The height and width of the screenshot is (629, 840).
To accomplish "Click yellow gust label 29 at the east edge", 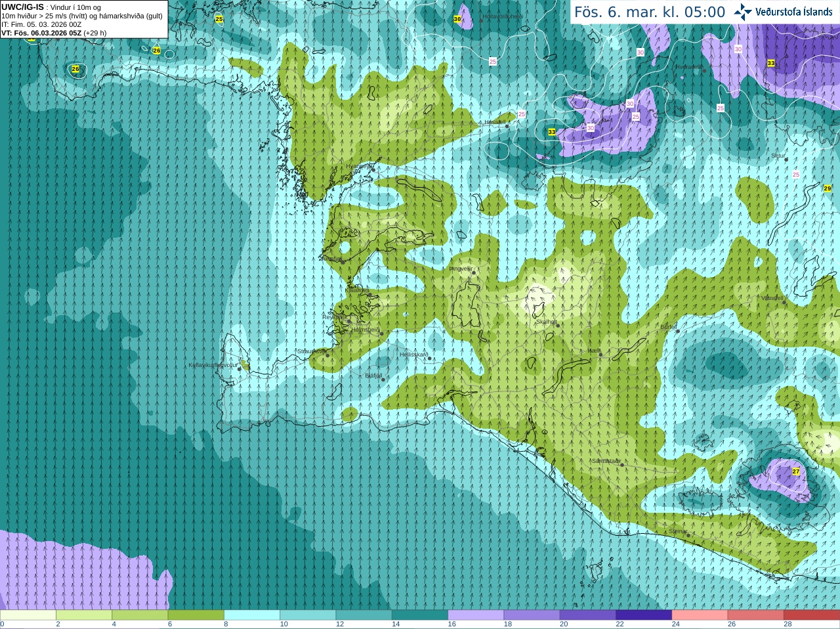I will tap(828, 188).
